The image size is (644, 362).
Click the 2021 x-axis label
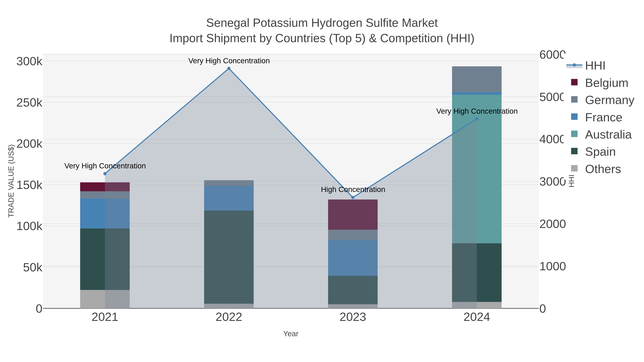coord(105,317)
